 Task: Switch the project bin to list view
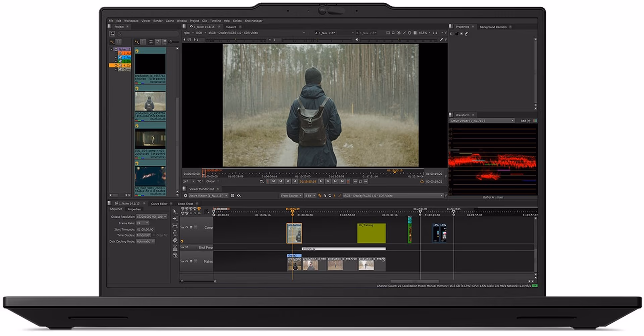[164, 42]
